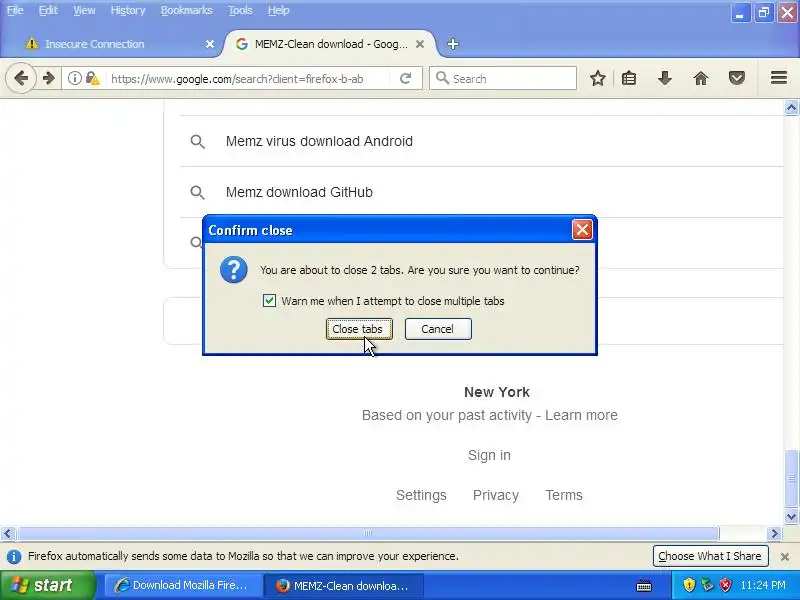Viewport: 800px width, 600px height.
Task: Open the Terms link
Action: tap(563, 495)
